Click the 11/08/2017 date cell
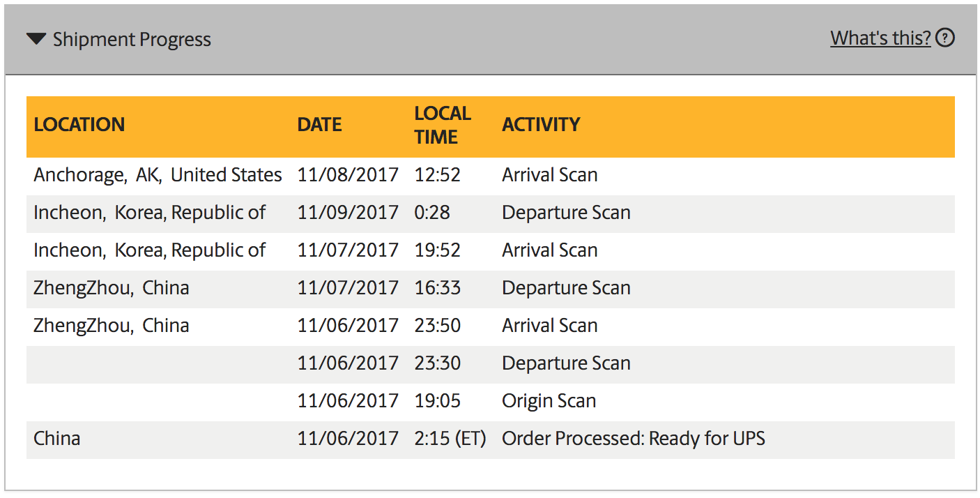 348,175
